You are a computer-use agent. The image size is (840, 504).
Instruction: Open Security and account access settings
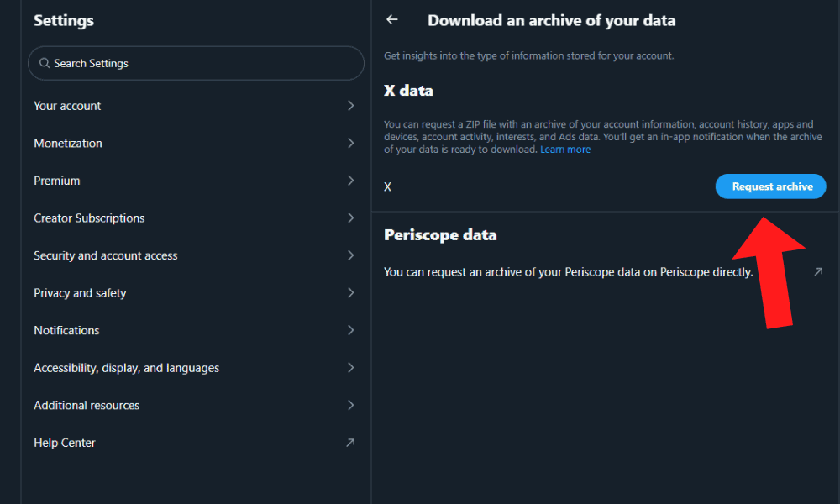point(106,255)
